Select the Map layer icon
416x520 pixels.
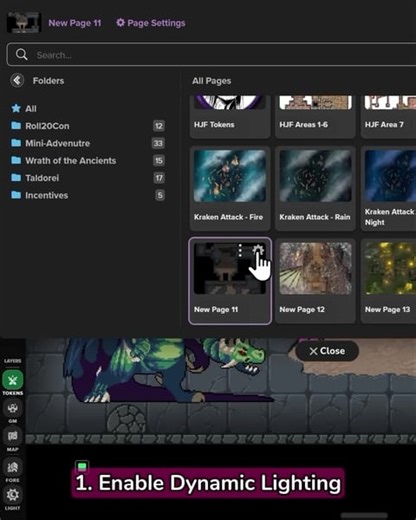[x=13, y=436]
